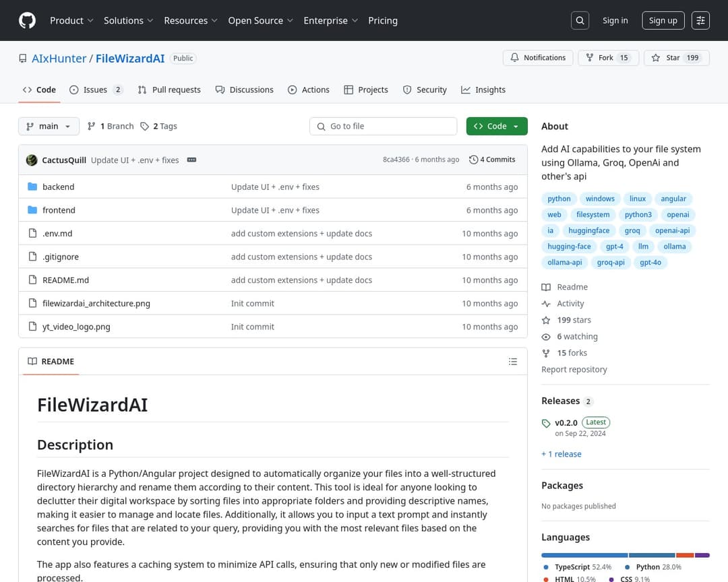
Task: Open the + 1 release link
Action: [x=562, y=454]
